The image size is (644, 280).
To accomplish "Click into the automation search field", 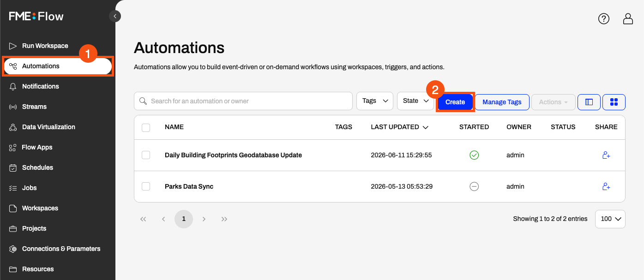I will click(x=243, y=101).
